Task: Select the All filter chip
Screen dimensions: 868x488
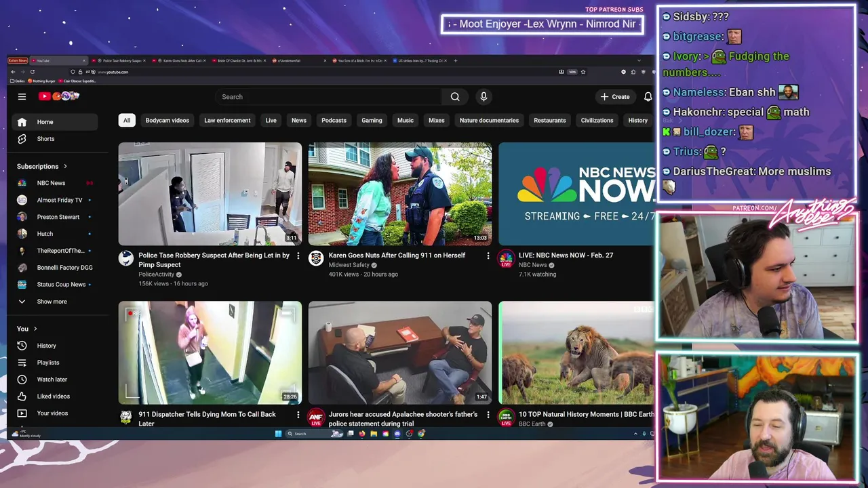Action: click(x=126, y=121)
